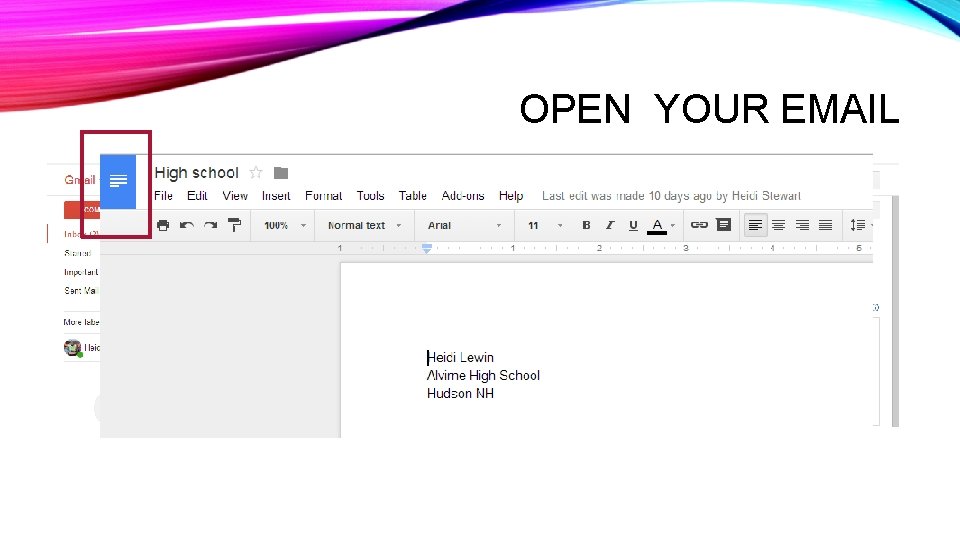
Task: Open the Starred label in Gmail
Action: (x=78, y=253)
